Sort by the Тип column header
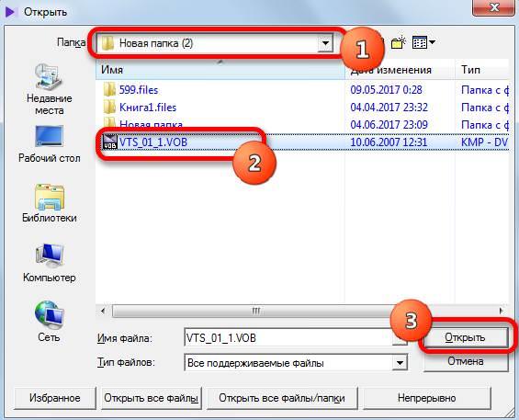This screenshot has height=420, width=519. pos(481,70)
